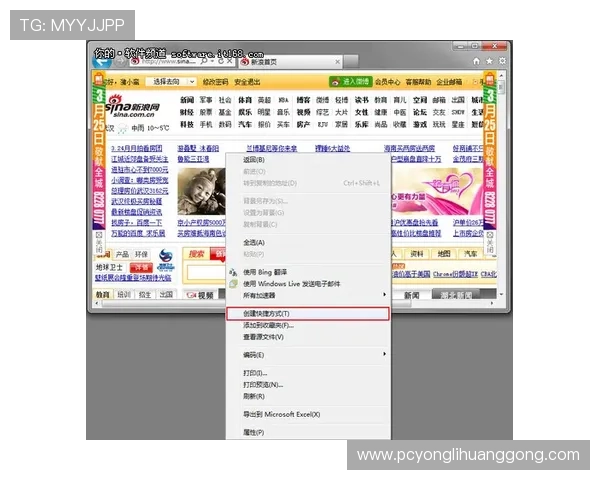Choose 打印预览(N)... menu entry
600x480 pixels.
tap(308, 385)
